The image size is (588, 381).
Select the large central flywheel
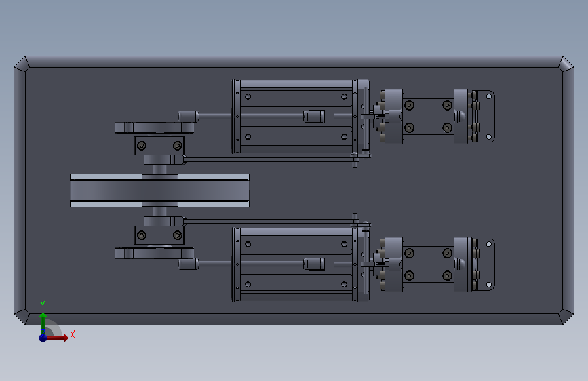[159, 190]
